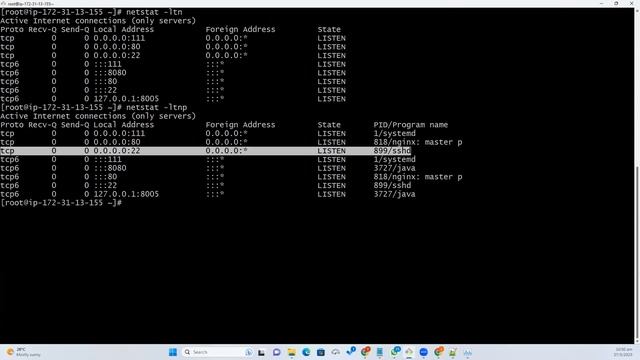640x360 pixels.
Task: Click the 'netstat -ltn' command on first line
Action: pos(154,12)
